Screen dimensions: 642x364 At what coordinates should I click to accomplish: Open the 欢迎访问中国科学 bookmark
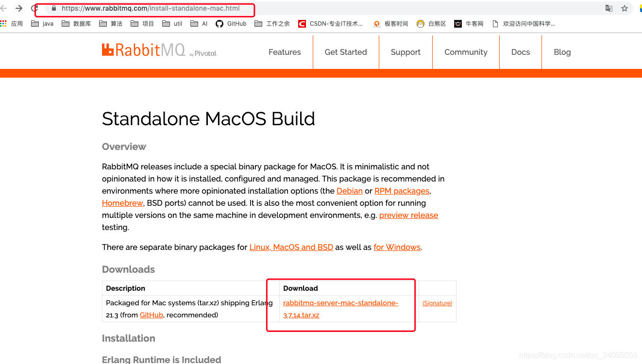524,23
